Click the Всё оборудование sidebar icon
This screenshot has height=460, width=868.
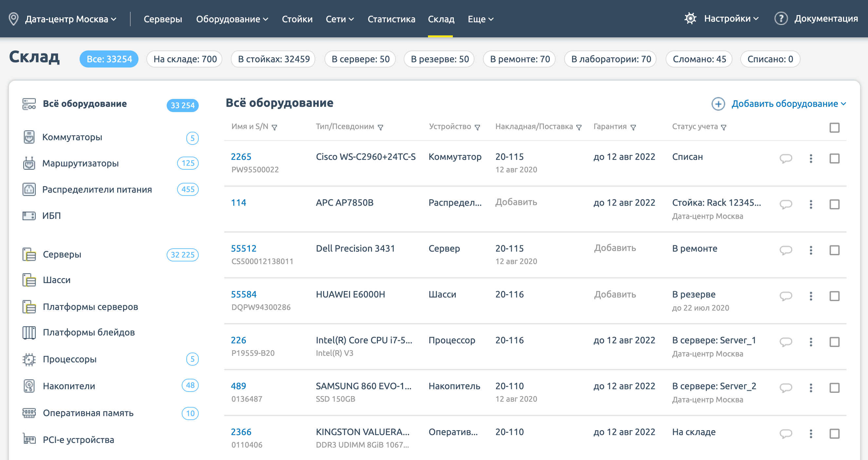[x=29, y=104]
